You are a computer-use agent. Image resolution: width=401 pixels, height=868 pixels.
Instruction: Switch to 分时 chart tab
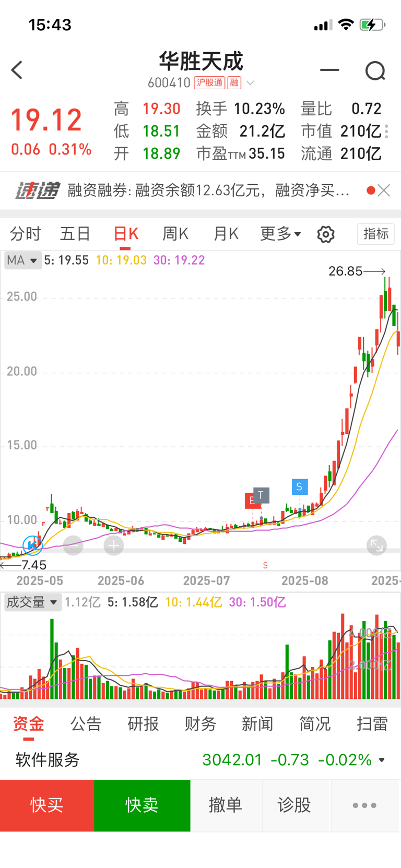[x=25, y=234]
